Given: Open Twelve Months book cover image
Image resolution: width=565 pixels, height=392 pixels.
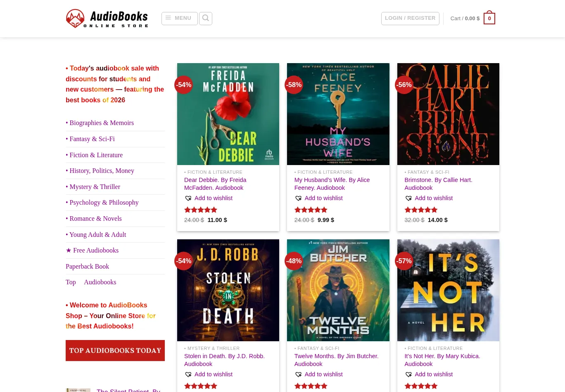Looking at the screenshot, I should (x=338, y=290).
